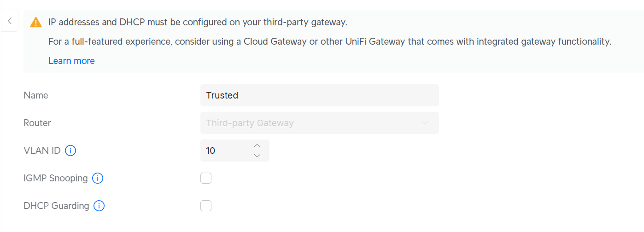The width and height of the screenshot is (644, 232).
Task: Click the DHCP Guarding label text
Action: tap(56, 206)
